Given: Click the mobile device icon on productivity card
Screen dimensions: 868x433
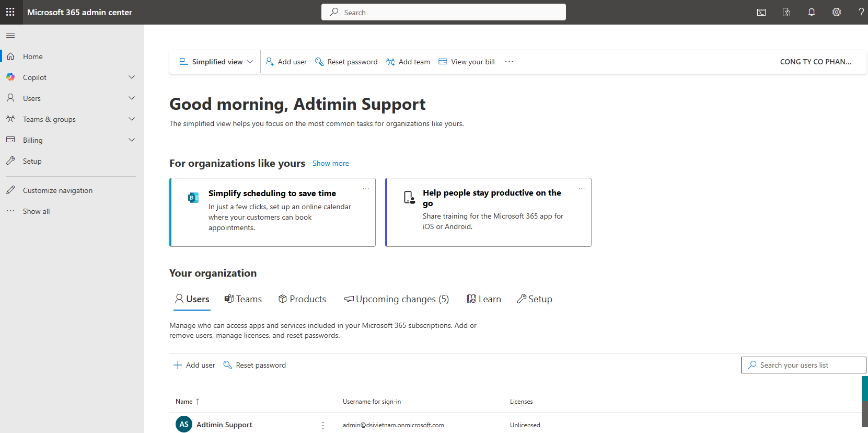Looking at the screenshot, I should coord(409,197).
